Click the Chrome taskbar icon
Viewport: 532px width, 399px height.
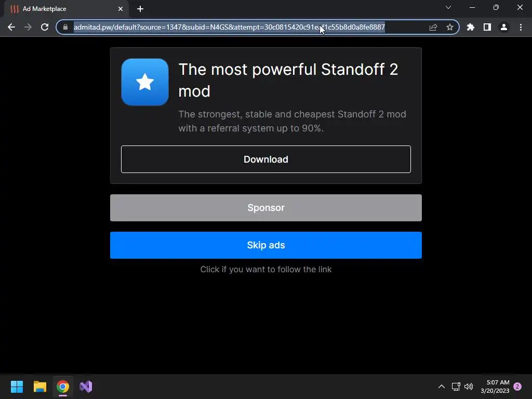(63, 387)
